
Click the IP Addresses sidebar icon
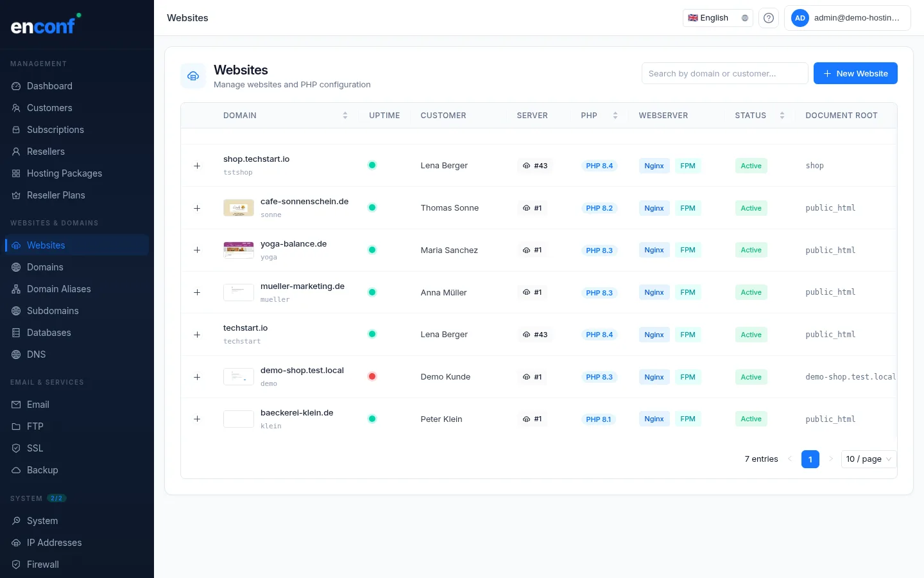pos(16,543)
